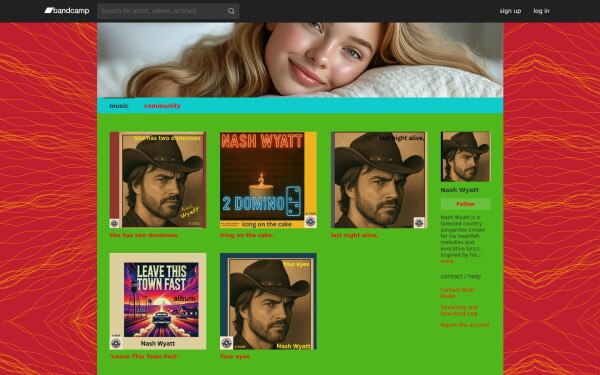Image resolution: width=600 pixels, height=375 pixels.
Task: Switch to the music tab
Action: click(119, 106)
